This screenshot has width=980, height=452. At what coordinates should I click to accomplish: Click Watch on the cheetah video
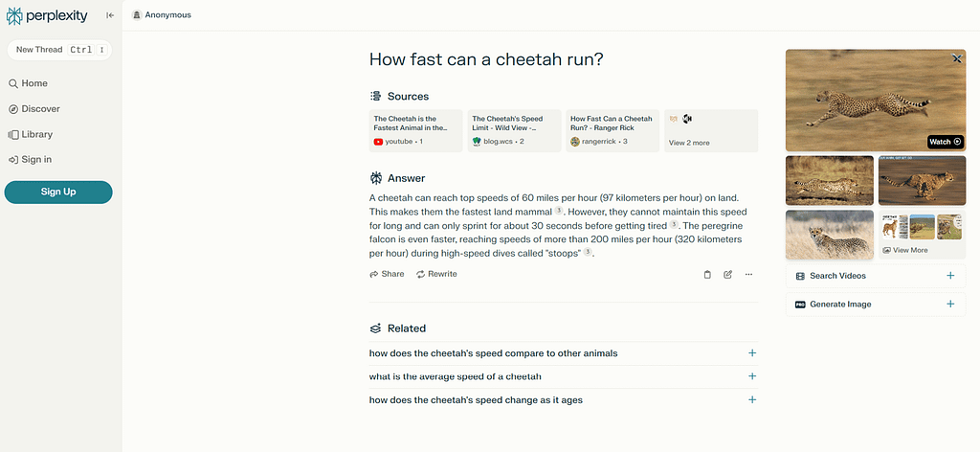(945, 142)
